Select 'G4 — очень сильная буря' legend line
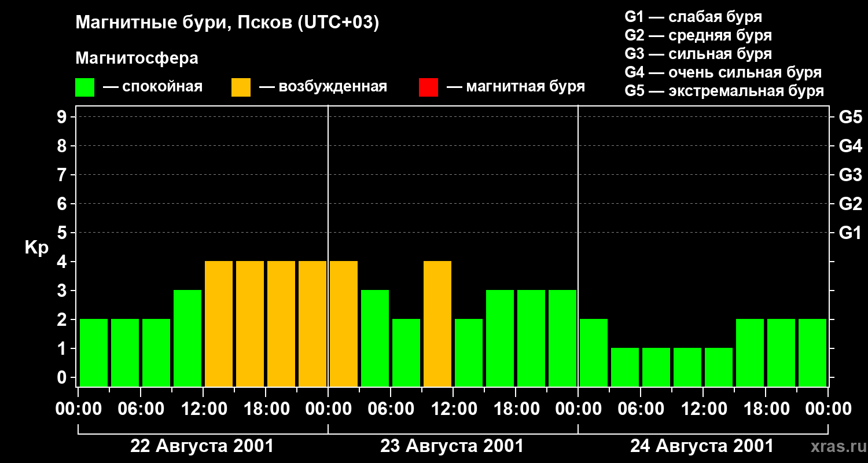Image resolution: width=868 pixels, height=463 pixels. coord(723,72)
